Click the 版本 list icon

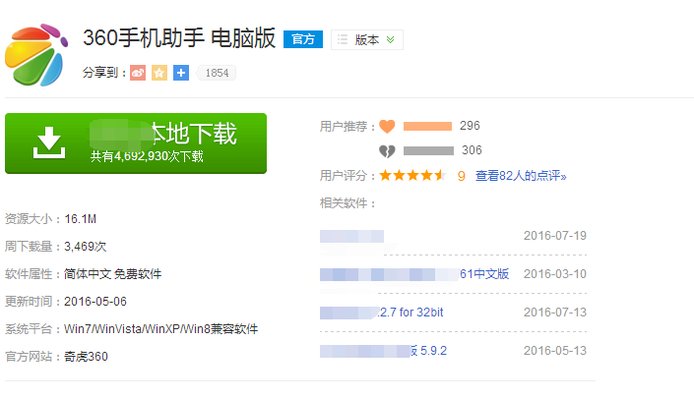point(343,39)
